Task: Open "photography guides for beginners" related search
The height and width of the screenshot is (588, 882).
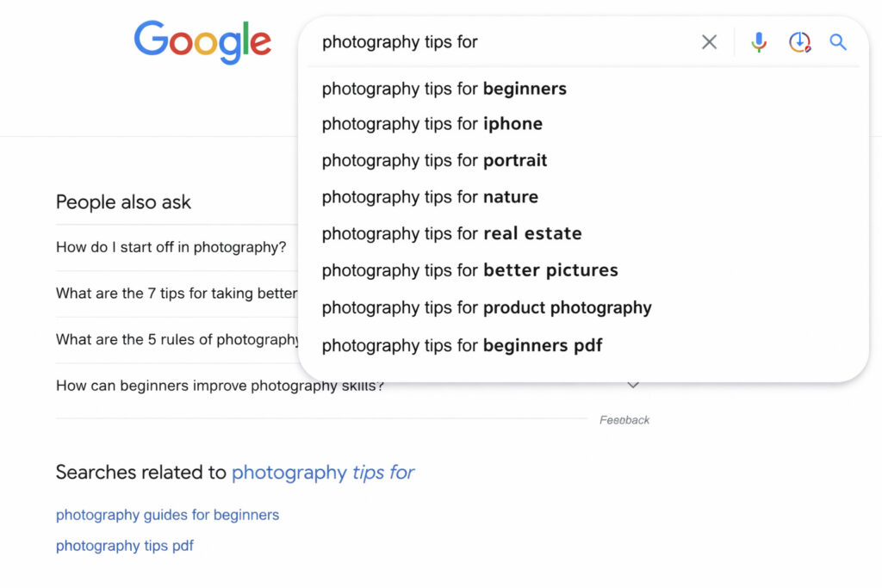Action: (x=167, y=515)
